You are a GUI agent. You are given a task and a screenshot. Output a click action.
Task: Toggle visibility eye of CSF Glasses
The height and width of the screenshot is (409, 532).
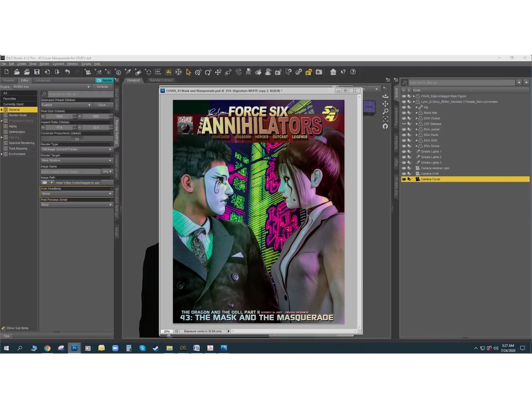404,124
